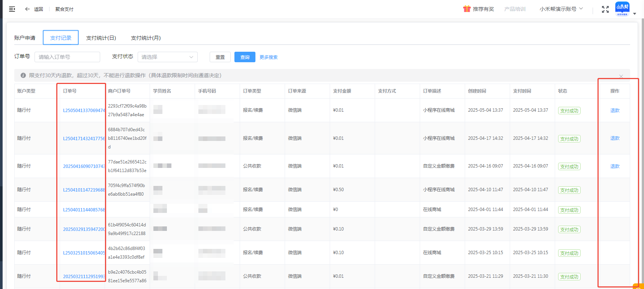Click 退款 for the 2025-04-16 order

pos(615,166)
